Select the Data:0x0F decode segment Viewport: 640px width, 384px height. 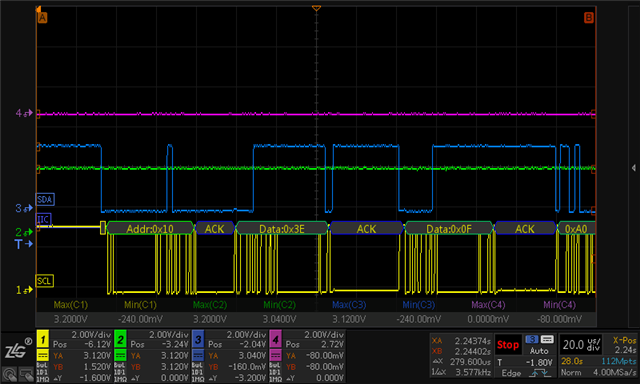pyautogui.click(x=449, y=229)
